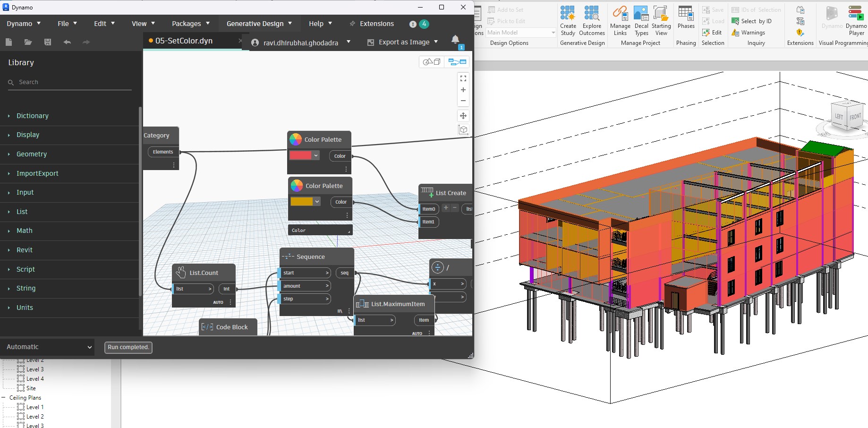Click the pan mode arrows icon
The width and height of the screenshot is (868, 428).
coord(463,116)
